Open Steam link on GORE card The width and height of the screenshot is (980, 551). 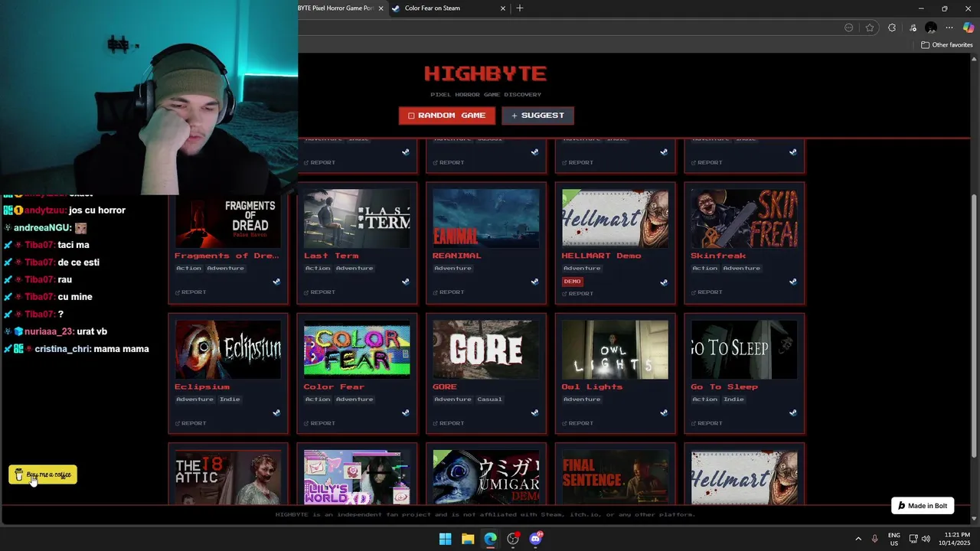(534, 412)
